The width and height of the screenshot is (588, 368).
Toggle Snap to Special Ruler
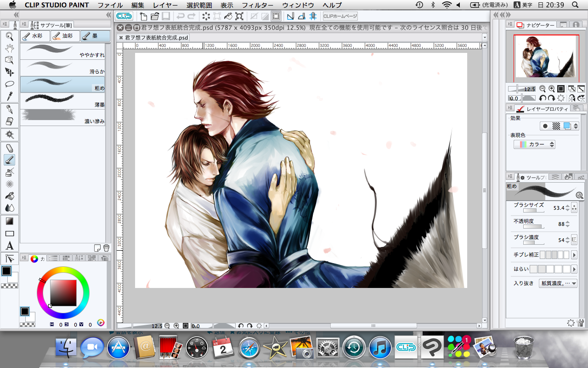(x=301, y=17)
